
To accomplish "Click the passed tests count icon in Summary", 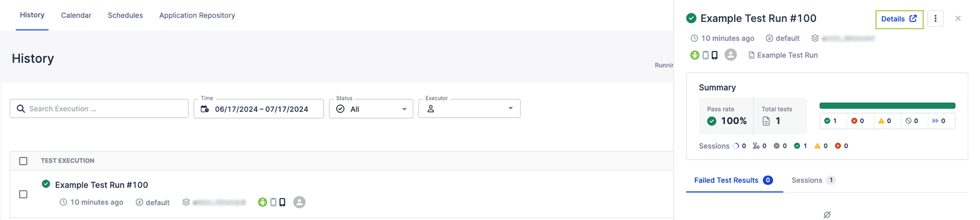I will (827, 121).
